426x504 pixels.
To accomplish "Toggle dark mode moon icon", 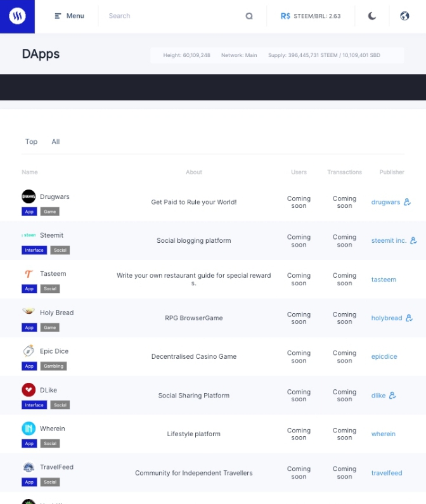I will 372,16.
